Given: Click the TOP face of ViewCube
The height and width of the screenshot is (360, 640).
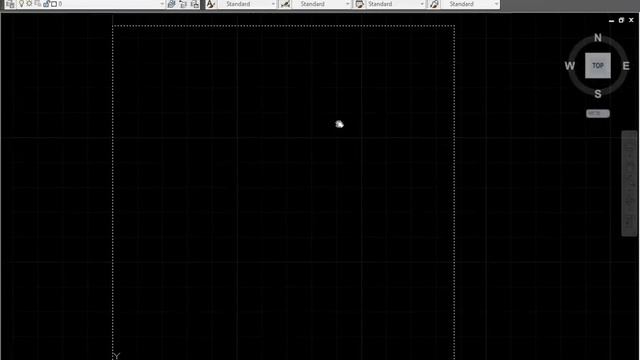Looking at the screenshot, I should 598,65.
